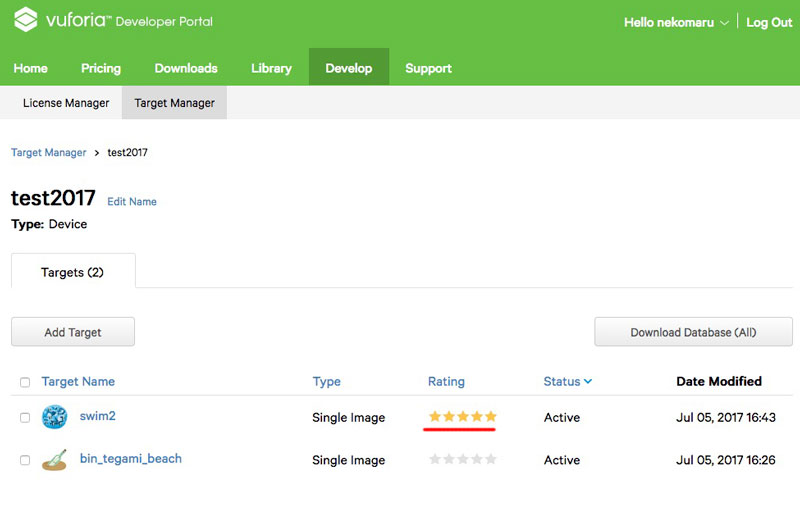Click the five-star rating of swim2
Image resolution: width=800 pixels, height=505 pixels.
click(x=462, y=417)
